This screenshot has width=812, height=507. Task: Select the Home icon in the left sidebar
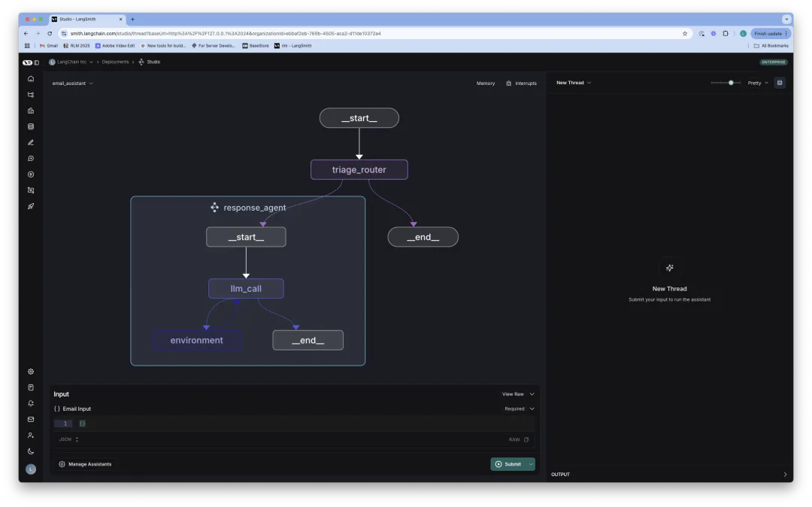tap(30, 78)
